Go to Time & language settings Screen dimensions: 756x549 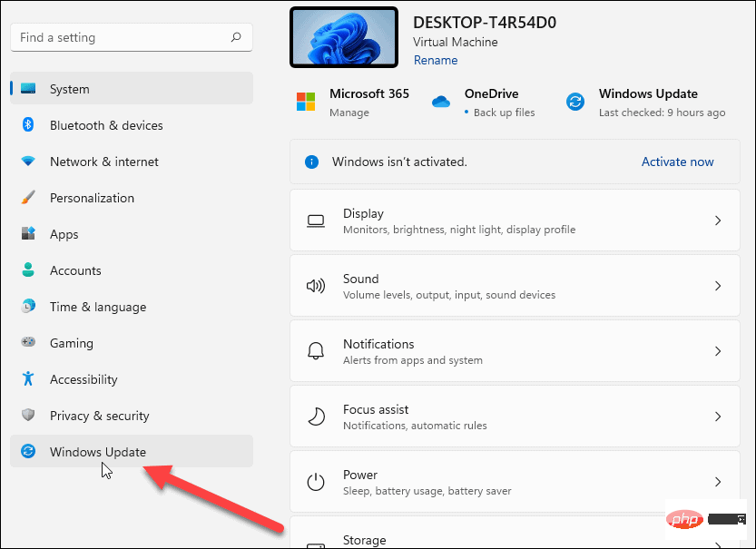pos(132,306)
